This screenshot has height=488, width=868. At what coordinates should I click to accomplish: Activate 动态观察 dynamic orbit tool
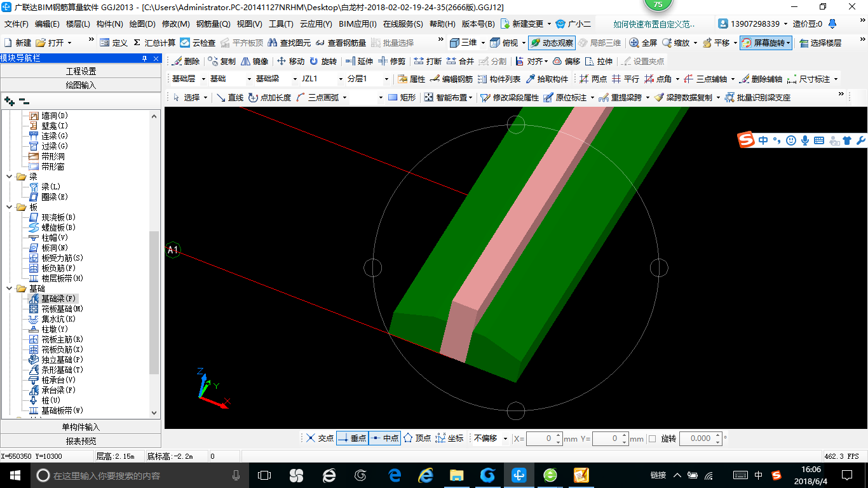click(x=552, y=43)
